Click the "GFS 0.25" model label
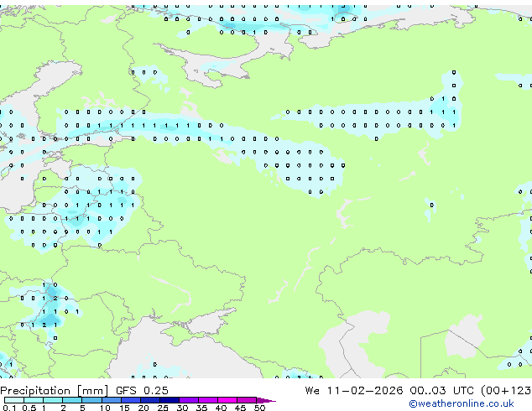The height and width of the screenshot is (411, 532). 142,391
